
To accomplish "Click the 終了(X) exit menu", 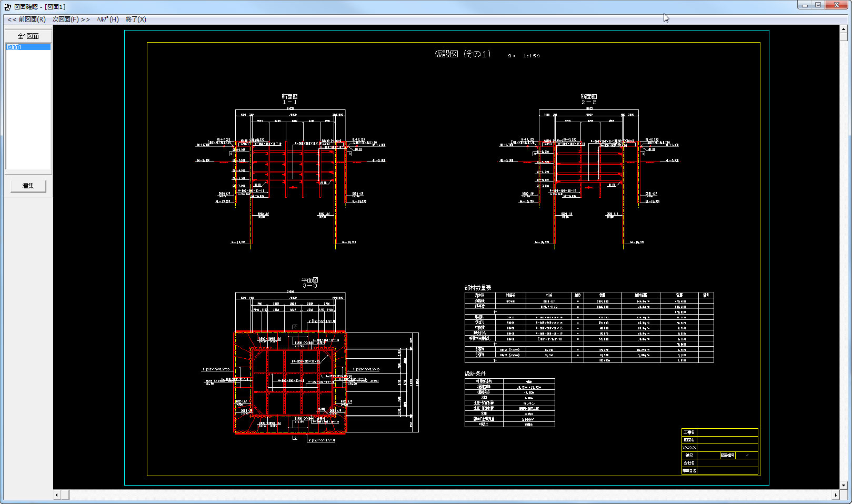I will point(136,19).
